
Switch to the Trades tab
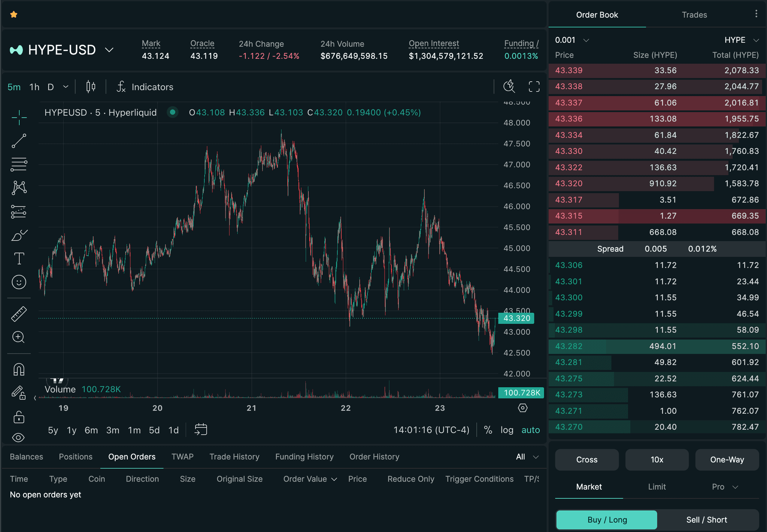coord(694,15)
